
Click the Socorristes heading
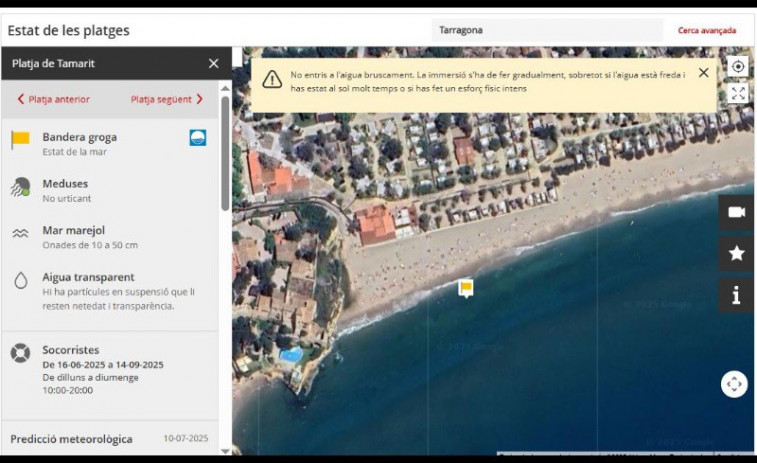point(70,350)
